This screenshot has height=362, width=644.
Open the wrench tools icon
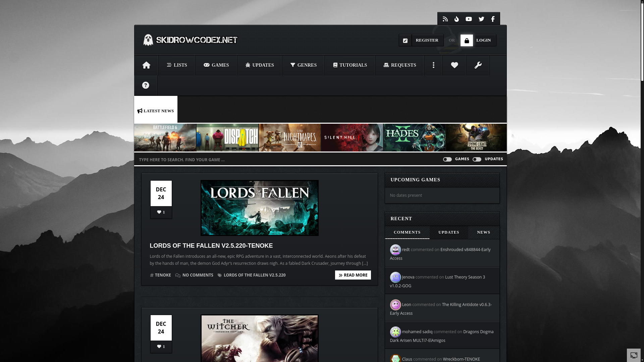pyautogui.click(x=478, y=65)
